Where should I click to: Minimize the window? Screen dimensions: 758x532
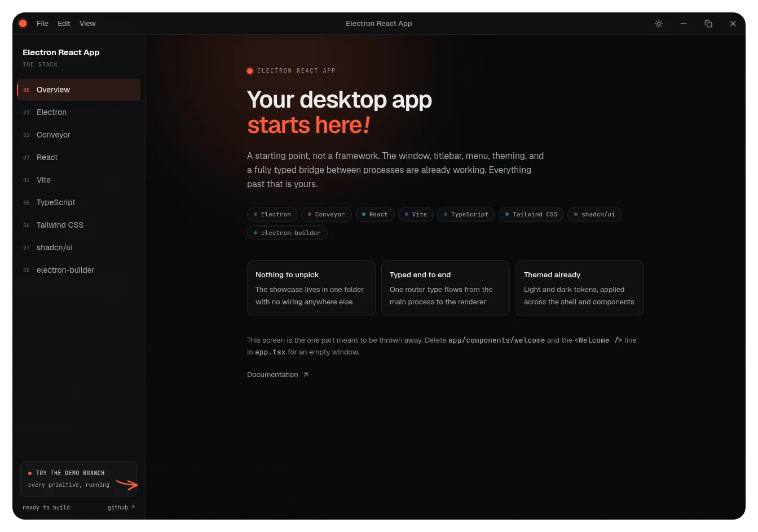pyautogui.click(x=684, y=24)
